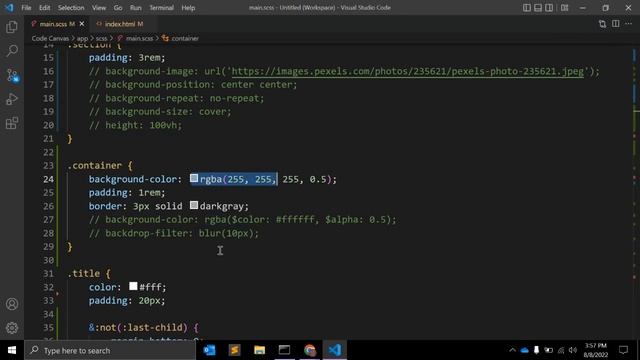The width and height of the screenshot is (640, 360).
Task: Click the VS Code logo in title bar
Action: point(9,8)
